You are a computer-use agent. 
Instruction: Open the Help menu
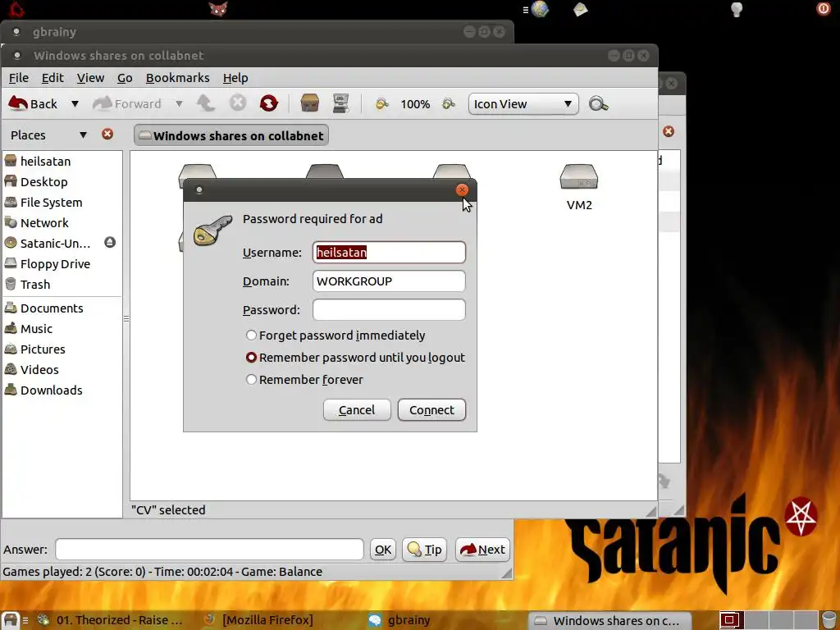pos(235,78)
